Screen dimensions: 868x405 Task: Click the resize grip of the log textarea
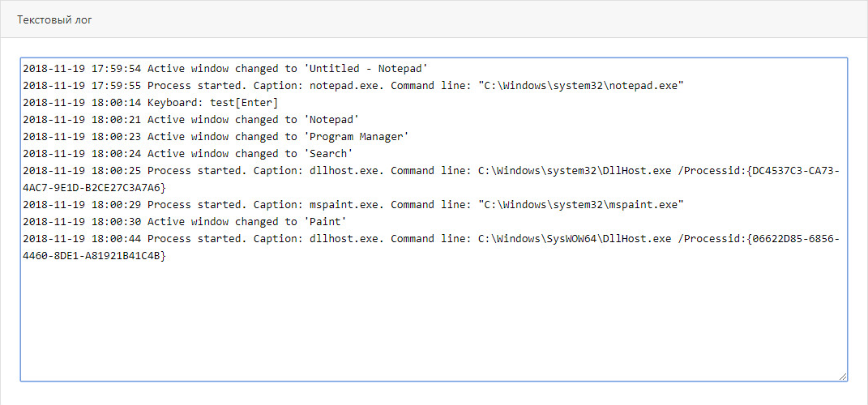pyautogui.click(x=842, y=376)
